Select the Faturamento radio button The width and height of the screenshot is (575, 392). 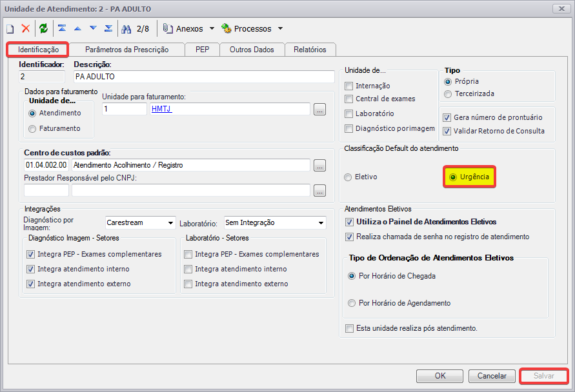(32, 129)
